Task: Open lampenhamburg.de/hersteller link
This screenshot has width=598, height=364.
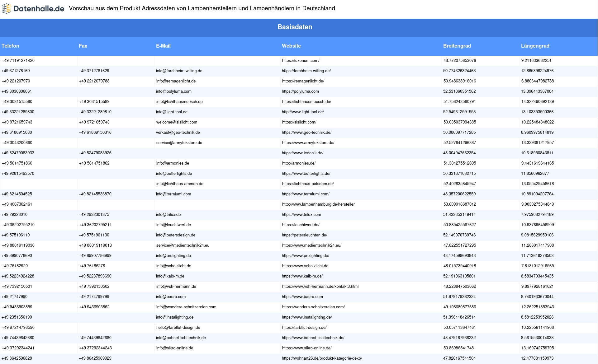Action: point(318,204)
